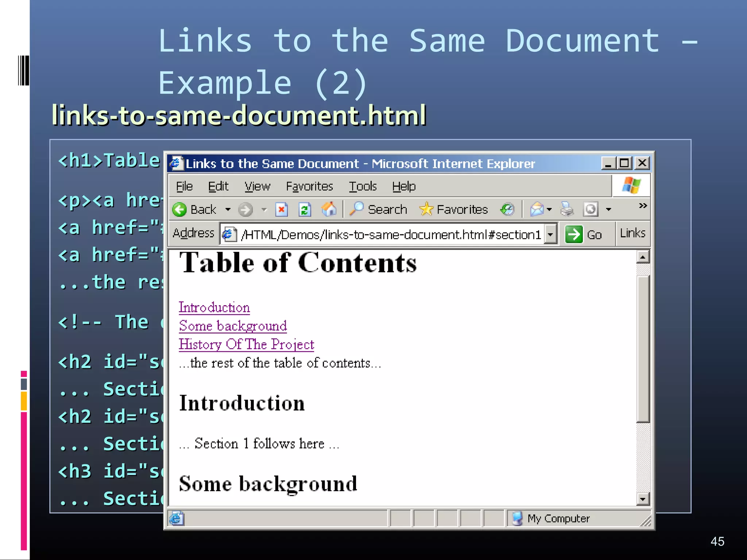Viewport: 747px width, 560px height.
Task: Go to the Home page icon
Action: pos(329,209)
